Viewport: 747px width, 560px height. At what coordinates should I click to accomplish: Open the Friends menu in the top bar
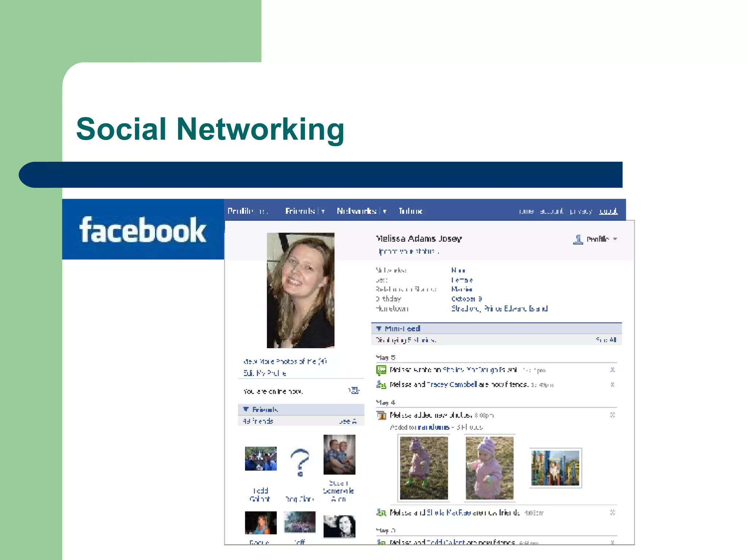click(300, 211)
